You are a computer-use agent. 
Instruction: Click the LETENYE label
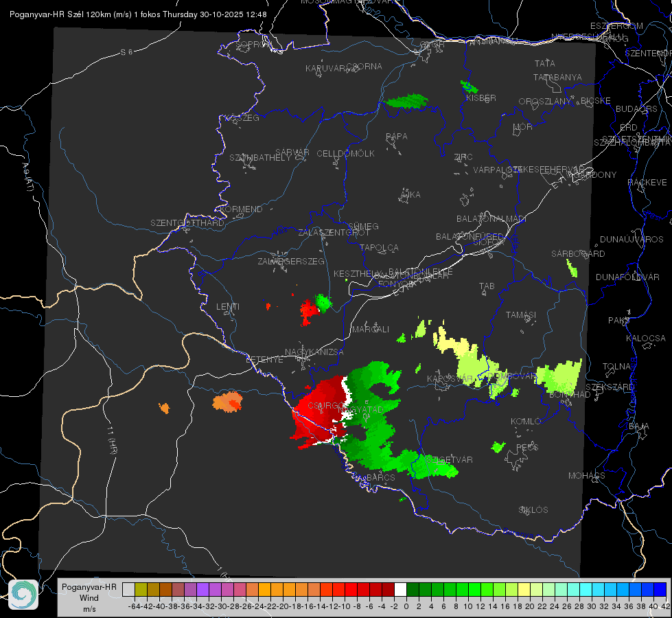tap(264, 359)
